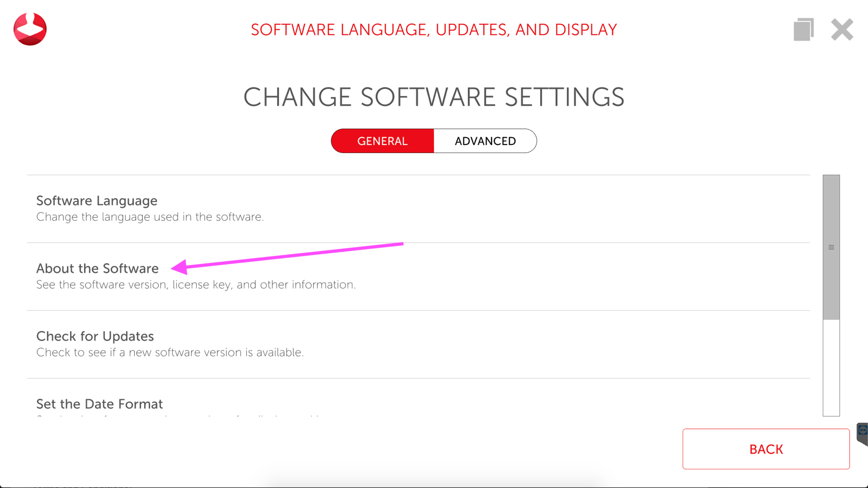The width and height of the screenshot is (868, 488).
Task: Click empty scrollbar track below thumb
Action: (831, 367)
